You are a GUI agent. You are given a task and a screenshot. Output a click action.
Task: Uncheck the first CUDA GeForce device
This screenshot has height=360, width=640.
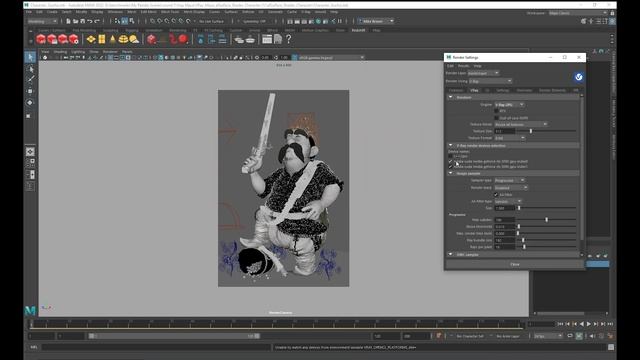tap(450, 161)
